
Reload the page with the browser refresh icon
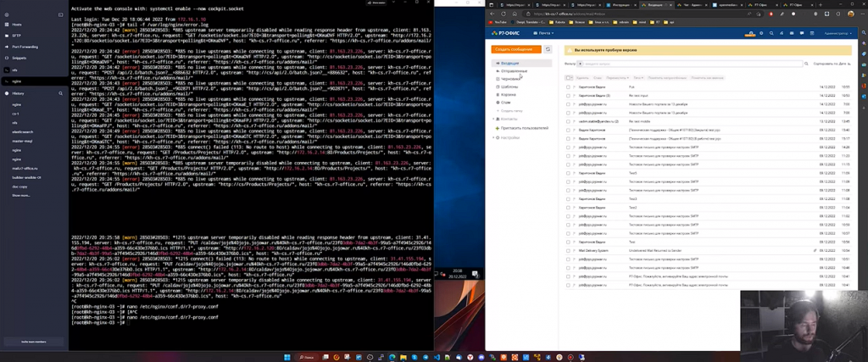504,14
